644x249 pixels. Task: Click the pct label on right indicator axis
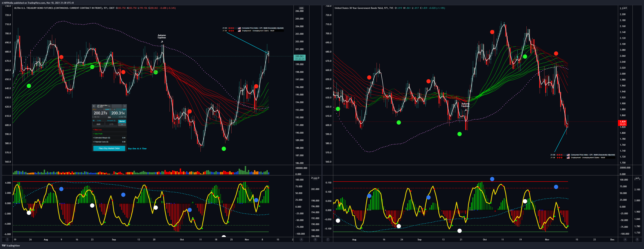637,178
